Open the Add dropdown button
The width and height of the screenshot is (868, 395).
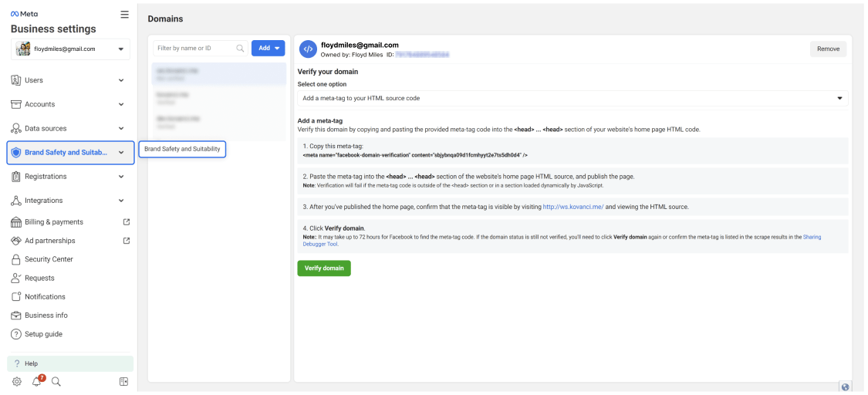(x=268, y=48)
